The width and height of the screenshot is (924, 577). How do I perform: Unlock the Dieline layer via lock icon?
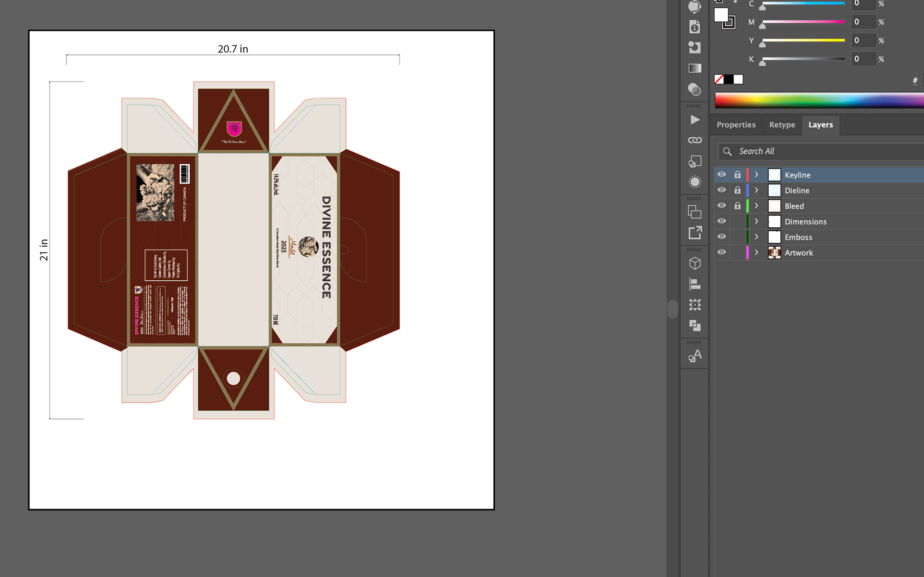737,190
